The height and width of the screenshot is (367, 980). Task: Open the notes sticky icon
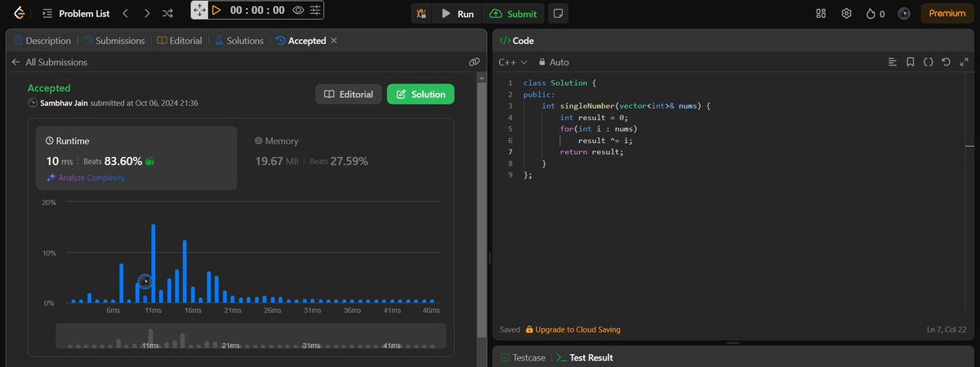pyautogui.click(x=558, y=13)
